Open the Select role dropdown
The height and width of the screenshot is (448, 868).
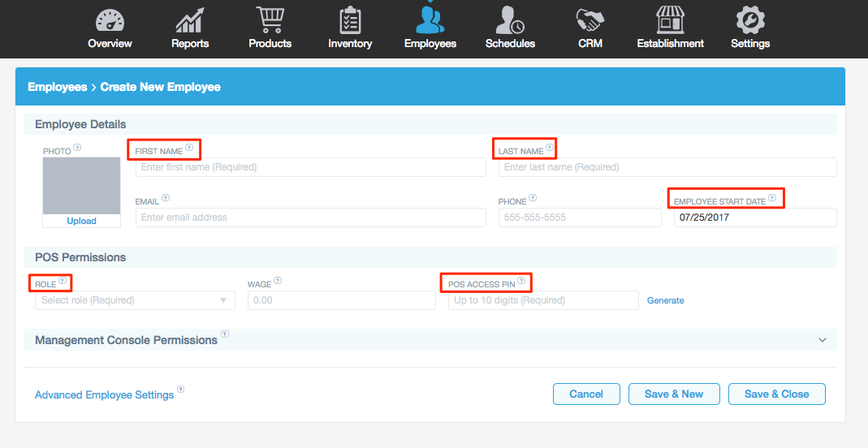135,300
